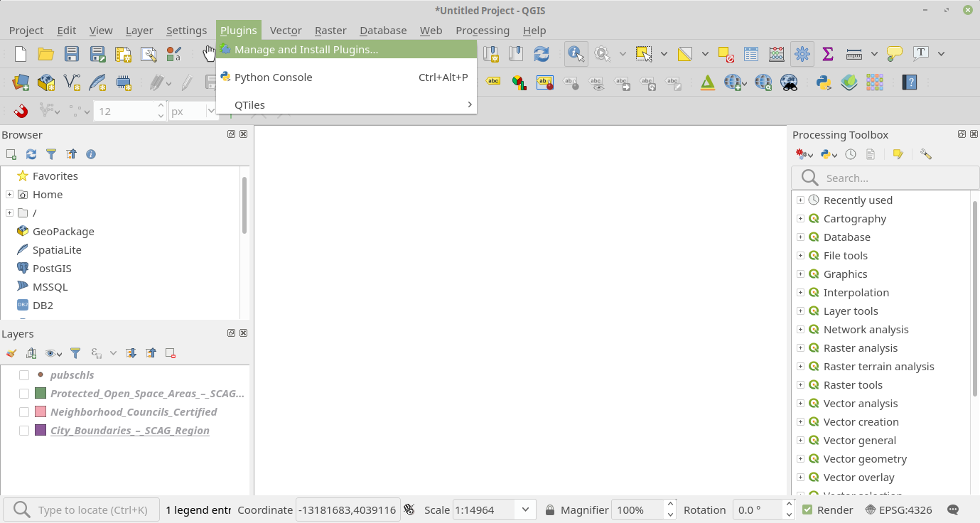Increase Rotation with up stepper arrow
The image size is (980, 523).
pos(788,505)
